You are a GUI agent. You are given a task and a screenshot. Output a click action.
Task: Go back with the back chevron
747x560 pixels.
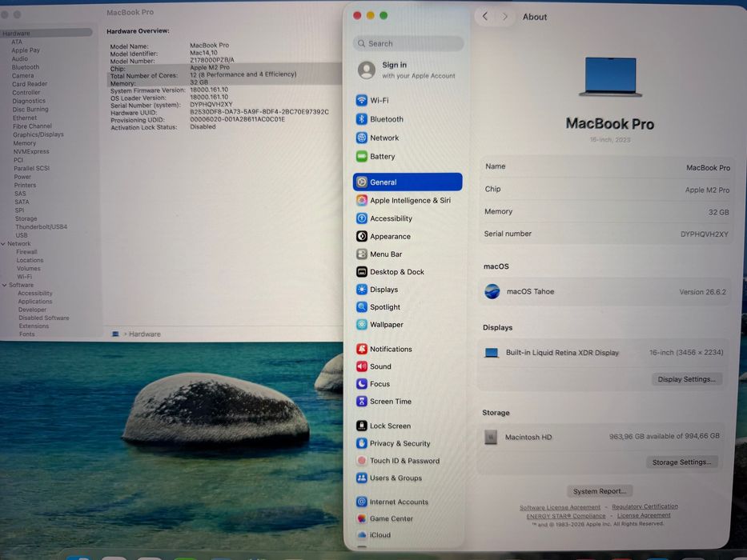coord(485,17)
